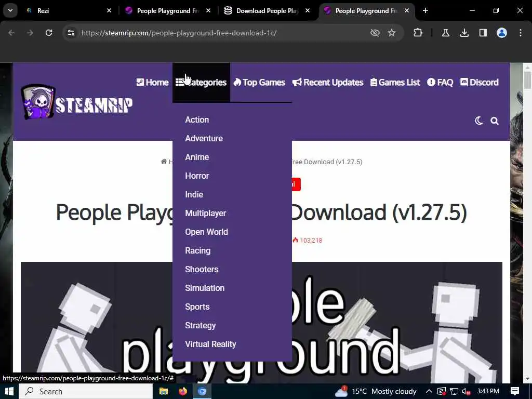Open Chrome Labs flask icon
This screenshot has width=532, height=399.
445,33
